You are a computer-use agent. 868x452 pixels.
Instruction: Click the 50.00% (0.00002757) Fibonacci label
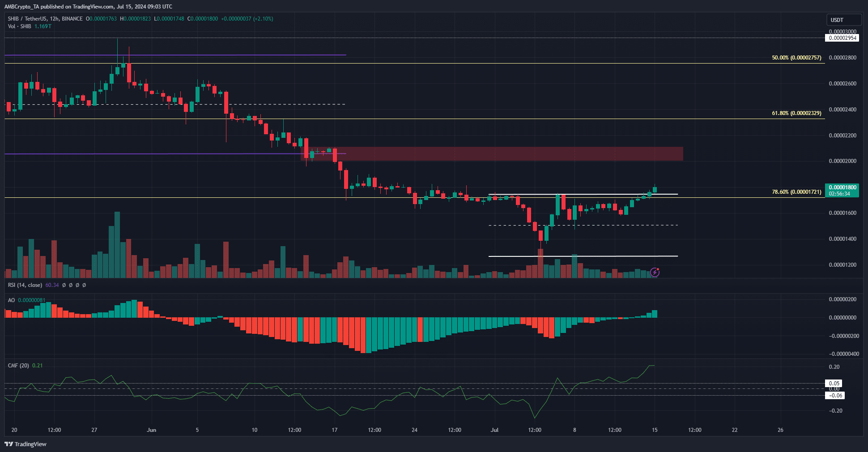pyautogui.click(x=796, y=58)
